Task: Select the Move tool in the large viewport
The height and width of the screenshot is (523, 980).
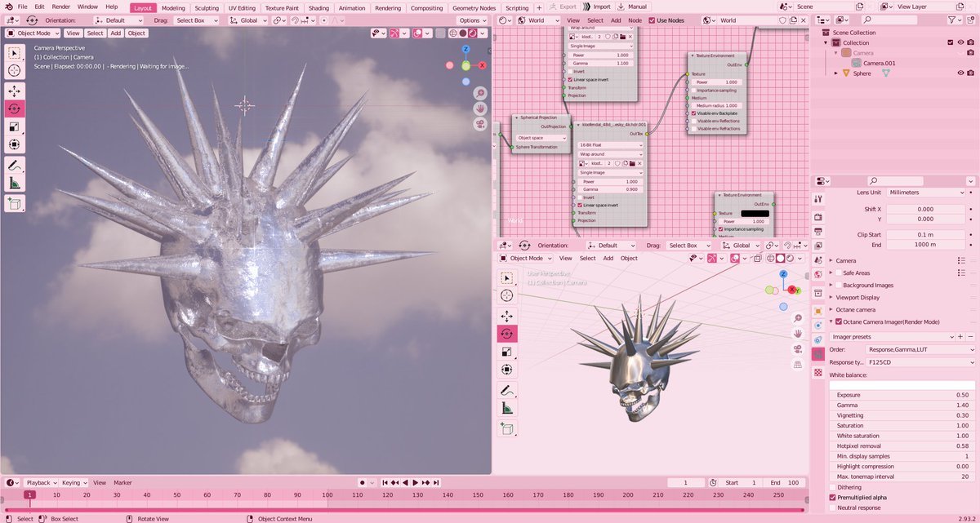Action: click(15, 90)
